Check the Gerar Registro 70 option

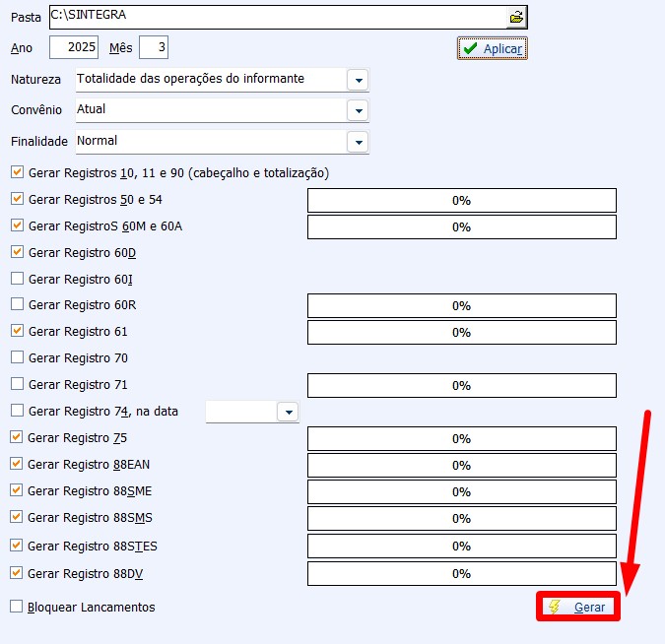(17, 357)
